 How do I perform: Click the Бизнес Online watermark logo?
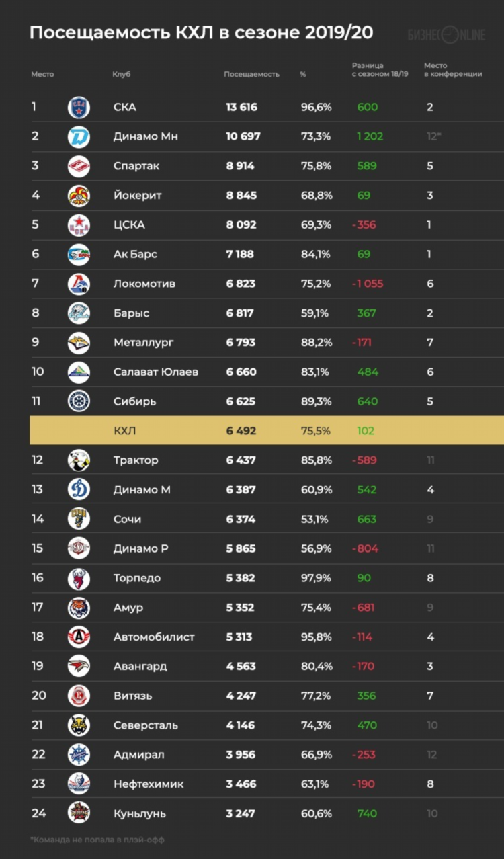[x=446, y=34]
